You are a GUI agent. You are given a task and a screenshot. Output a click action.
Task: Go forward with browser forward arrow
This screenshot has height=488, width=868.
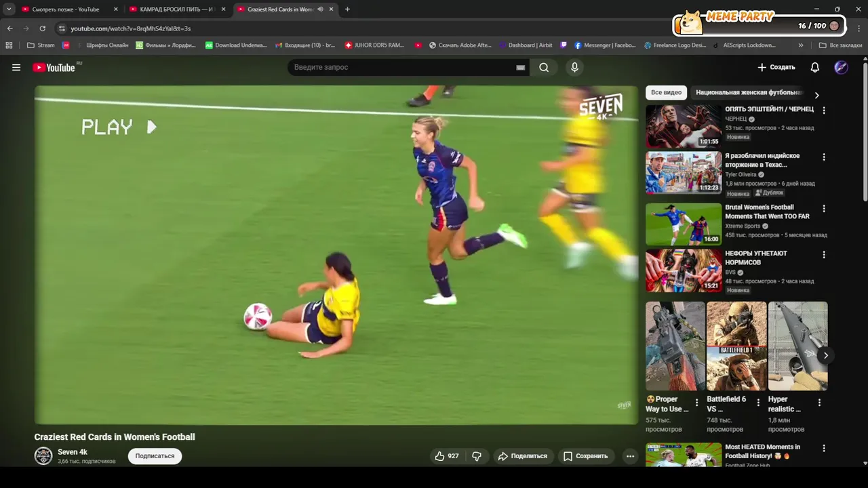pyautogui.click(x=26, y=28)
